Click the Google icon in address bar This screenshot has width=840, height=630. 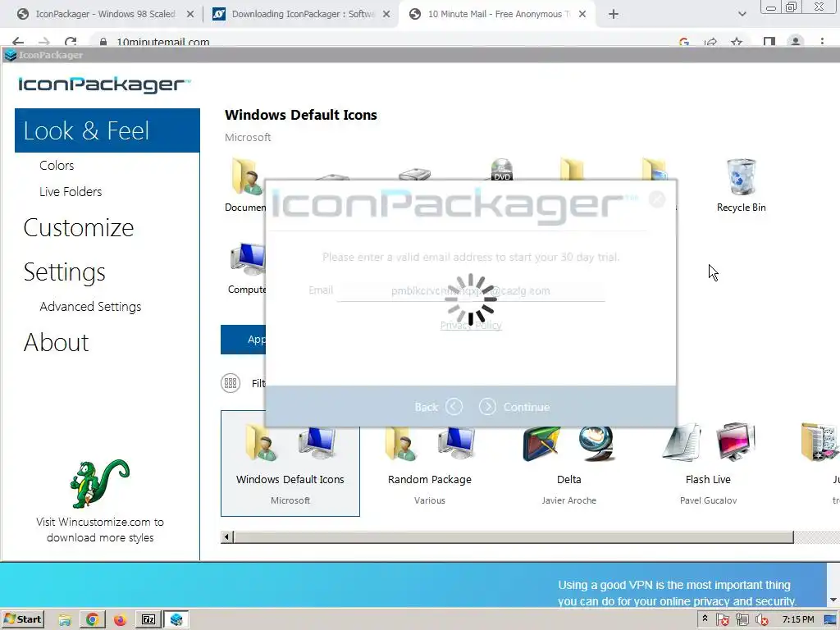click(684, 42)
